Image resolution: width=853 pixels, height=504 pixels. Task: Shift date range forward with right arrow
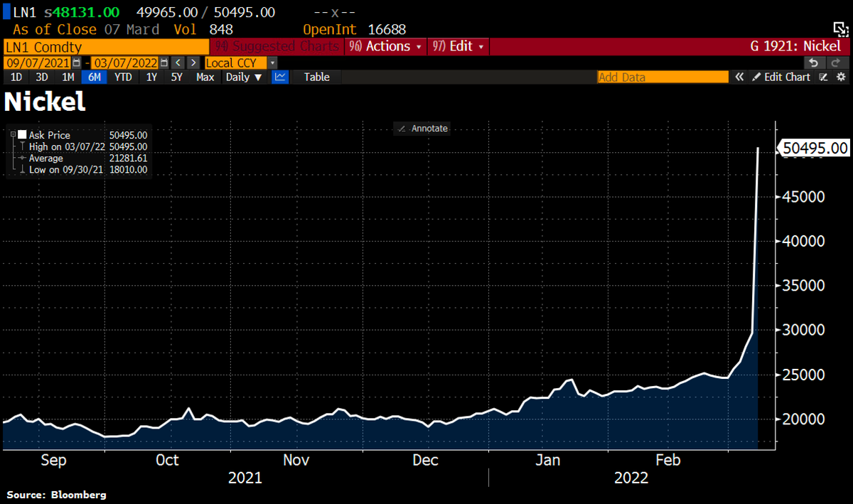193,63
